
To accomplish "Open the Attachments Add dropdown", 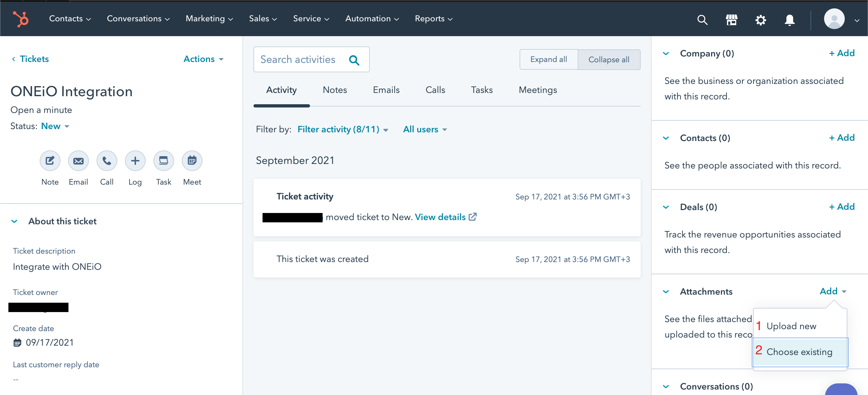I will (x=832, y=291).
